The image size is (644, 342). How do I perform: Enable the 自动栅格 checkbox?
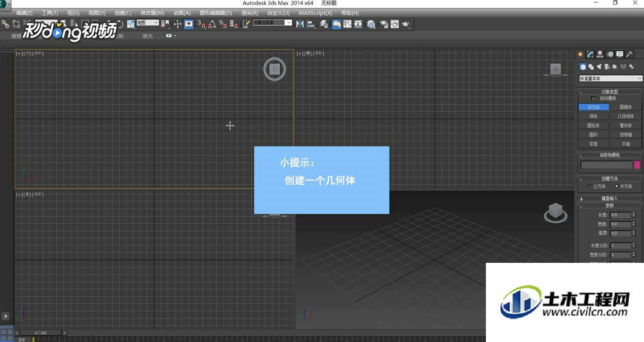click(x=594, y=98)
